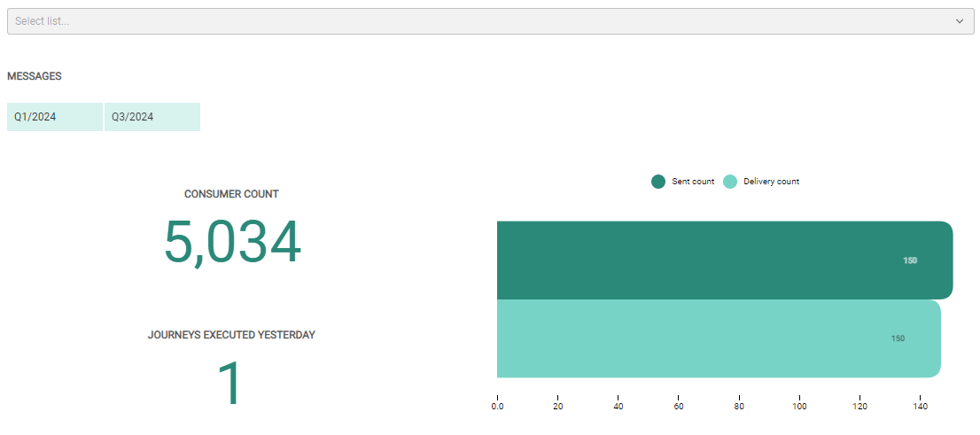
Task: Click the CONSUMER COUNT heading
Action: coord(231,194)
